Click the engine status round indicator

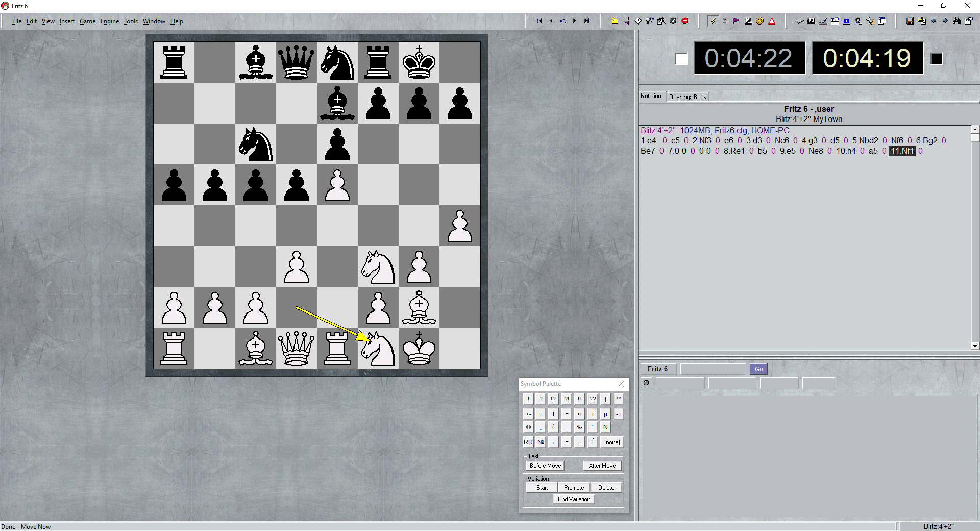tap(646, 383)
